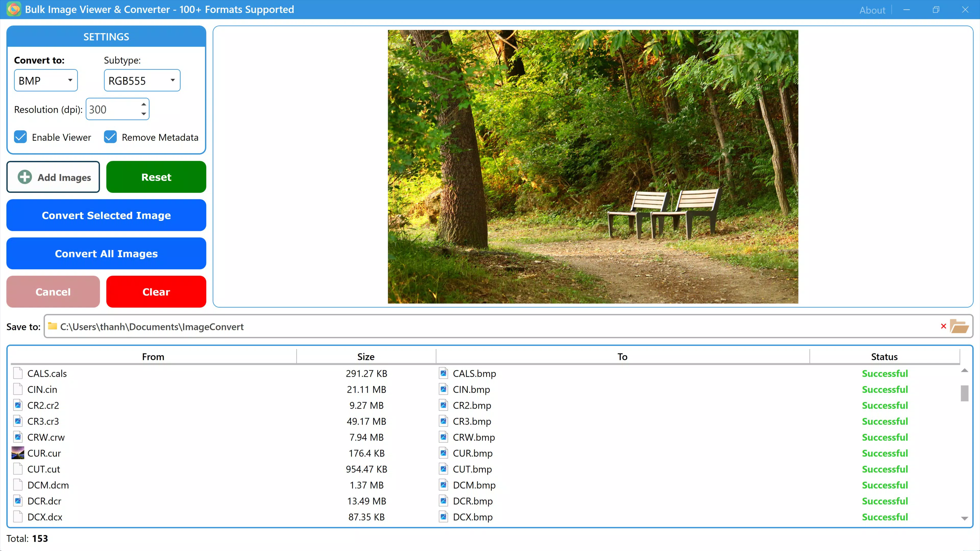Click the 87.35 KB size cell
The width and height of the screenshot is (980, 551).
[366, 517]
